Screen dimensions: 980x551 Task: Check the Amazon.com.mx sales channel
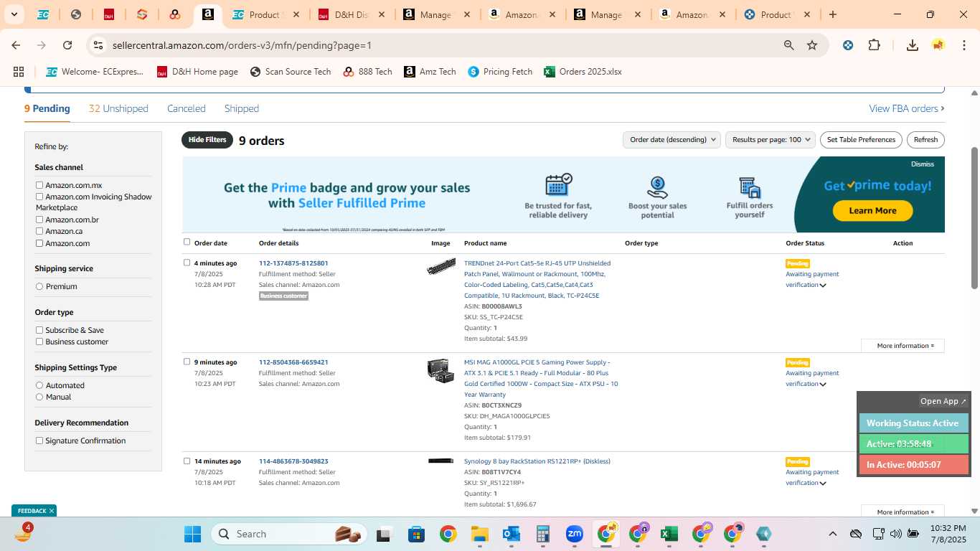click(x=39, y=185)
